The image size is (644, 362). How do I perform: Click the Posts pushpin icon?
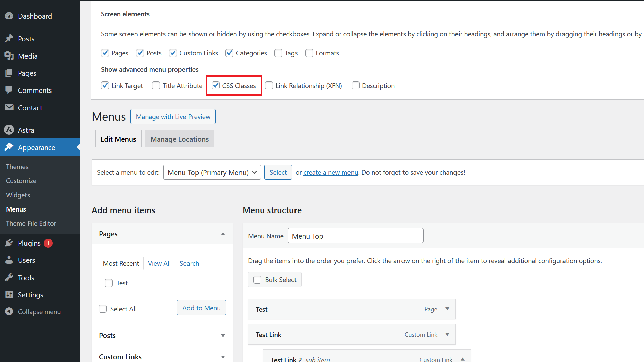[9, 39]
